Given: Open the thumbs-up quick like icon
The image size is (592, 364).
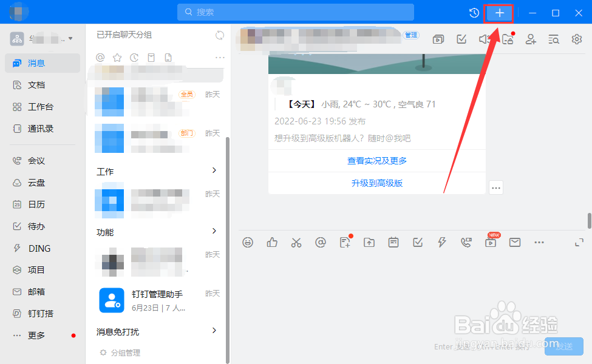Looking at the screenshot, I should pyautogui.click(x=272, y=242).
